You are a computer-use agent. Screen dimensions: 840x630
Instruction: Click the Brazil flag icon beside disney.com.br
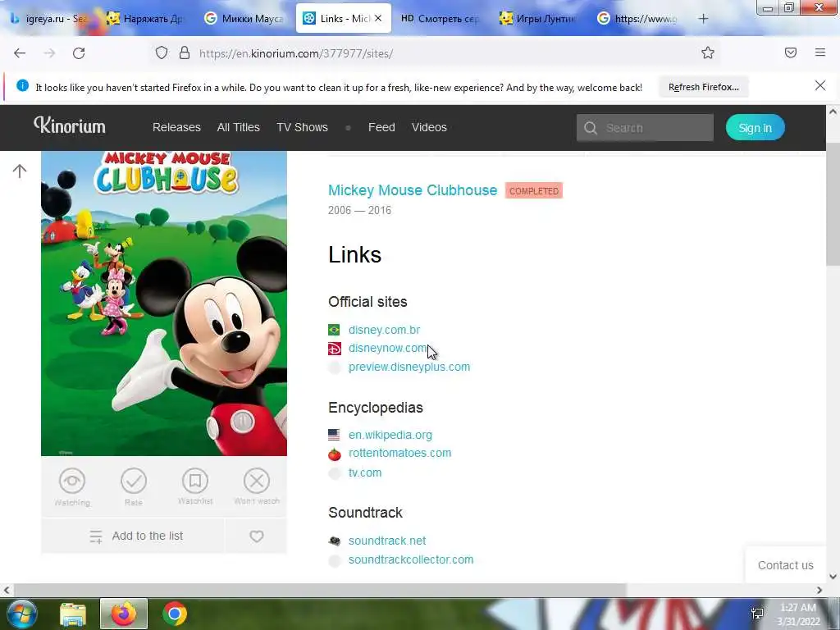click(x=335, y=330)
